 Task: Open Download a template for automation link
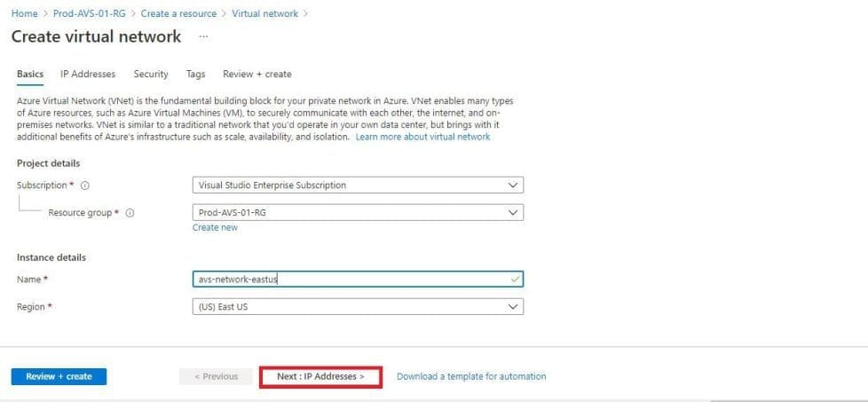(x=471, y=376)
